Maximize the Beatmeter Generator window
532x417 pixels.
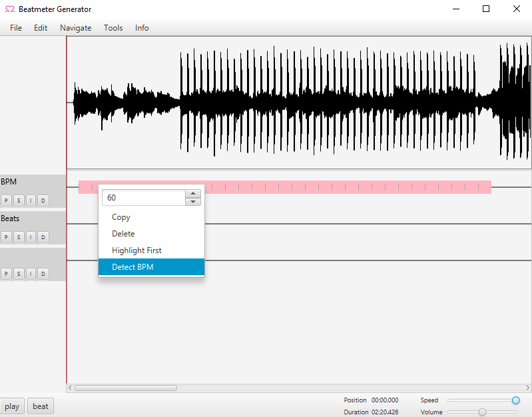click(486, 9)
